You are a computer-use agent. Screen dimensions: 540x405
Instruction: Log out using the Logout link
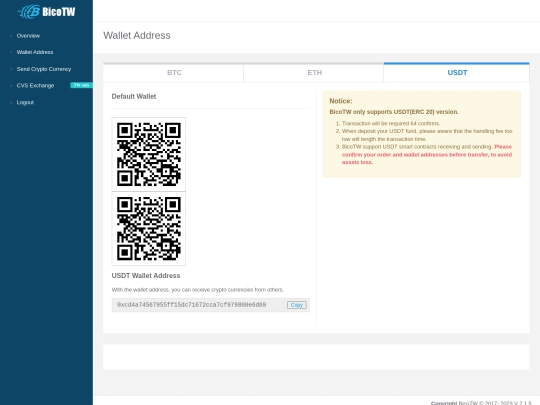[x=25, y=103]
